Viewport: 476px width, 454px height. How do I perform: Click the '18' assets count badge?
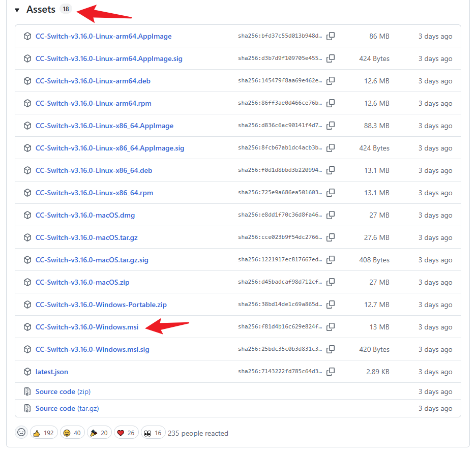(x=66, y=9)
